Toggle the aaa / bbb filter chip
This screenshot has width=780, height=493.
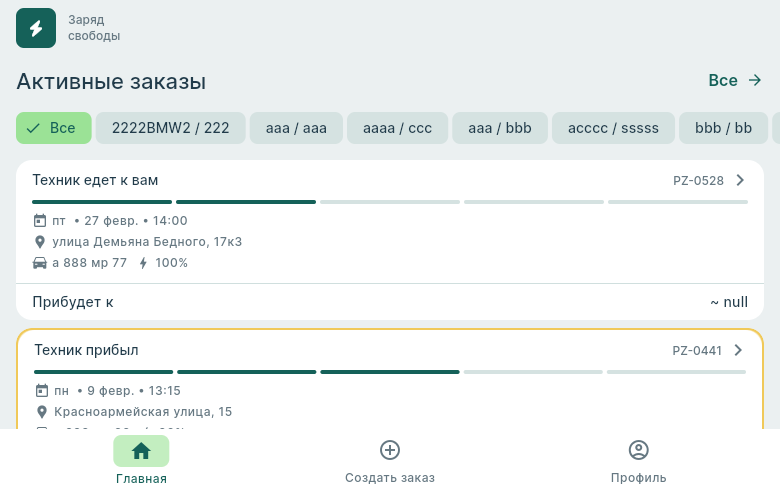(500, 128)
